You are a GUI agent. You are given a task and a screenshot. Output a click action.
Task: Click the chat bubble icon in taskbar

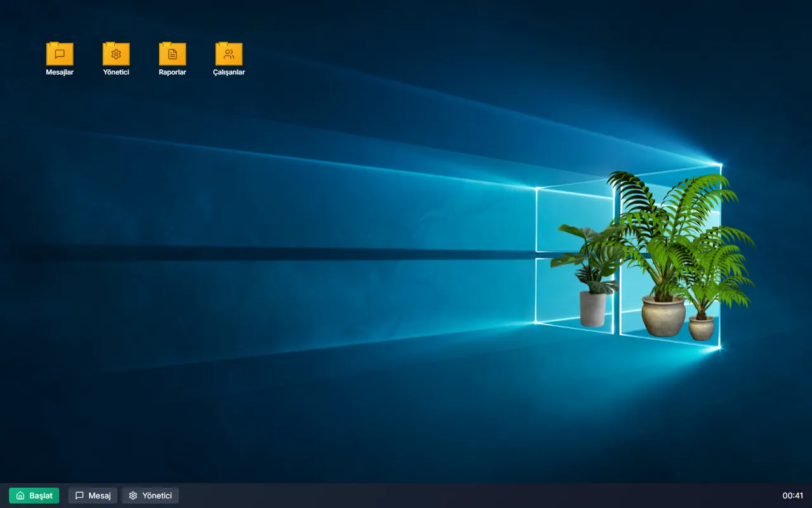tap(79, 495)
